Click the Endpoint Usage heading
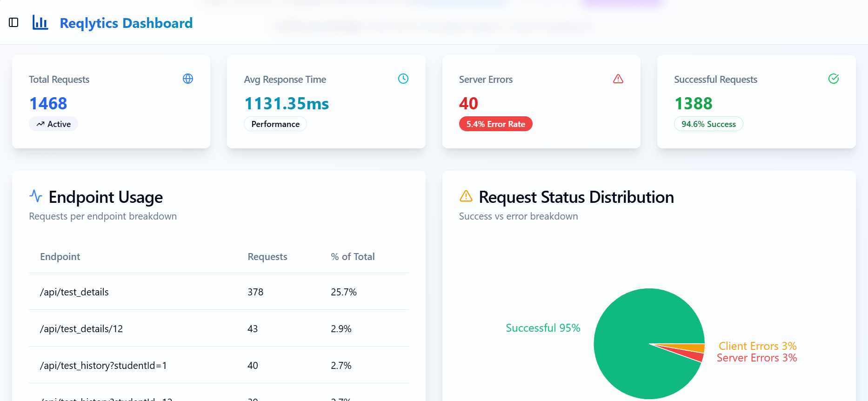The image size is (868, 401). point(106,197)
